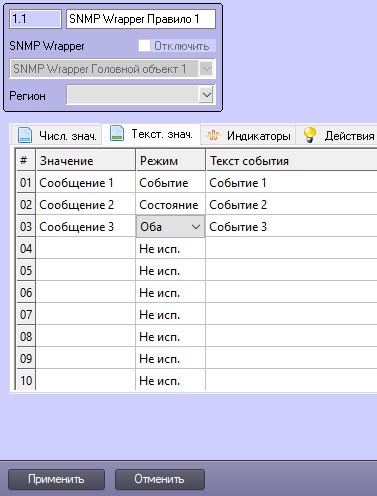Switch to the Действия tab
The image size is (377, 496).
(338, 135)
